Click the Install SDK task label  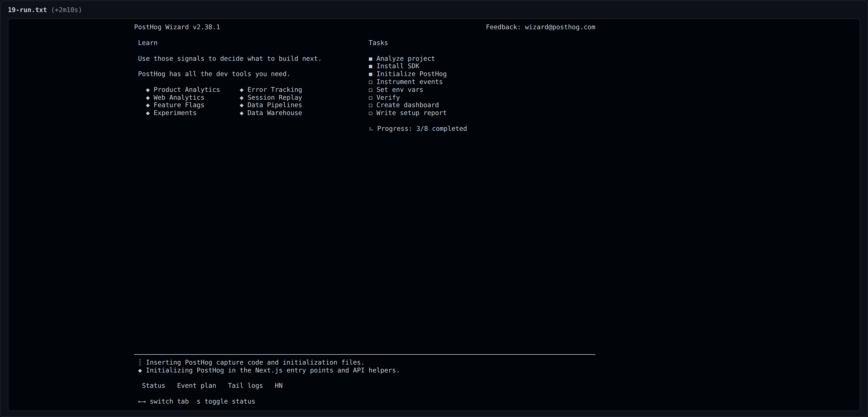[x=398, y=66]
